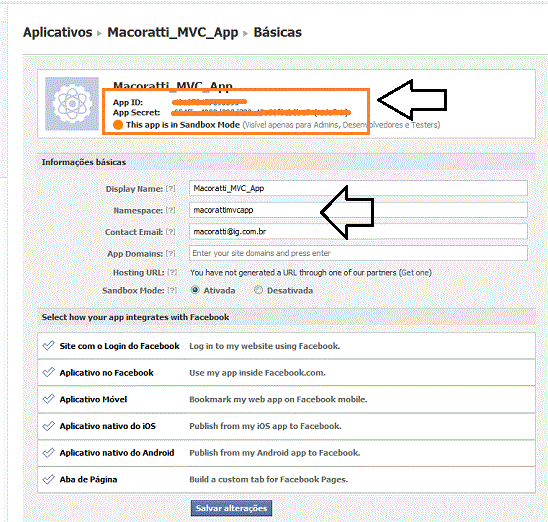This screenshot has height=522, width=548.
Task: Click checkmark icon beside Aplicativo Móvel
Action: (x=48, y=399)
